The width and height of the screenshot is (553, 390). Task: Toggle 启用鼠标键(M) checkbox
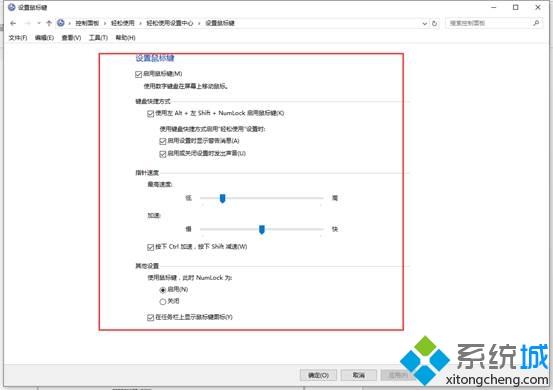pos(139,74)
